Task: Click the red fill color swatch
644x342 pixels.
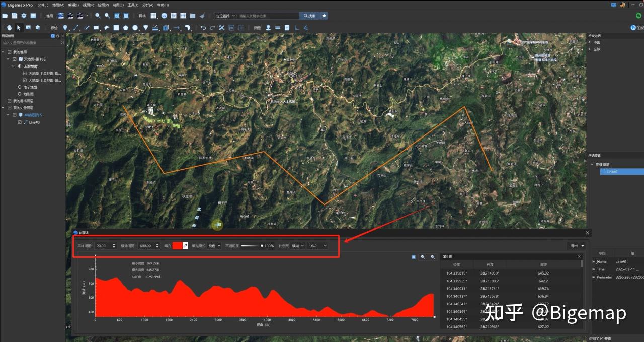Action: coord(177,245)
